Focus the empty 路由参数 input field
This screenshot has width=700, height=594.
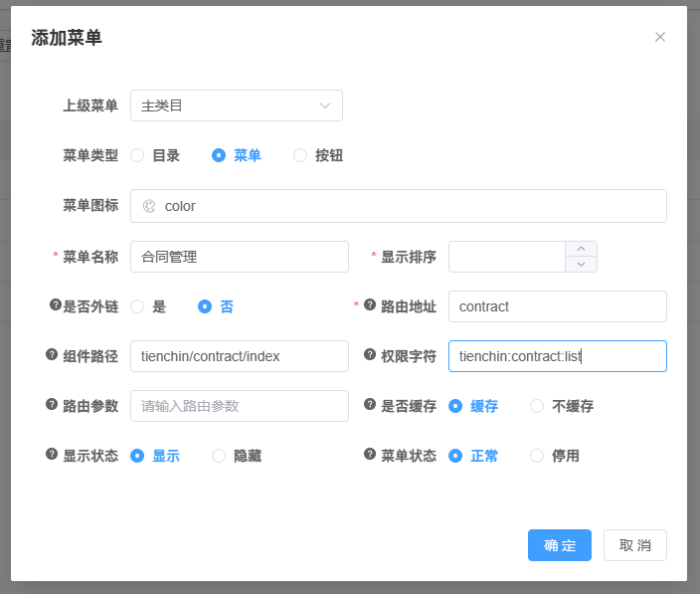coord(240,406)
